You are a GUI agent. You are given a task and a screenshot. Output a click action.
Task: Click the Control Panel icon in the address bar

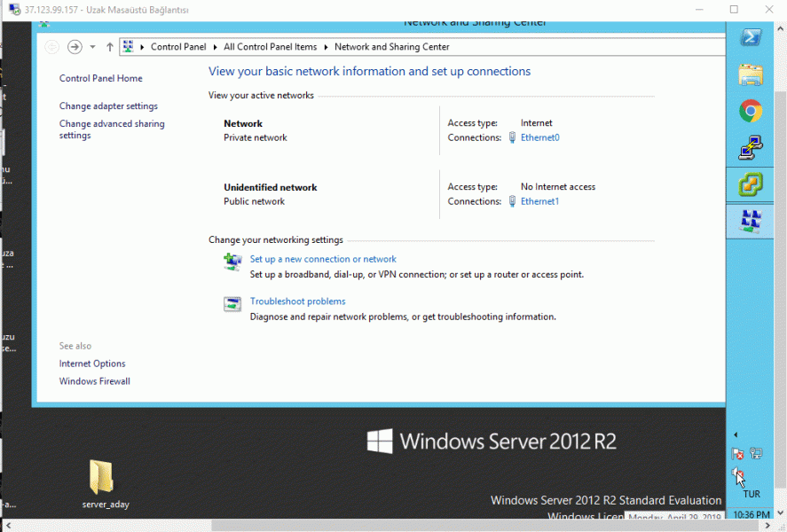pyautogui.click(x=129, y=47)
